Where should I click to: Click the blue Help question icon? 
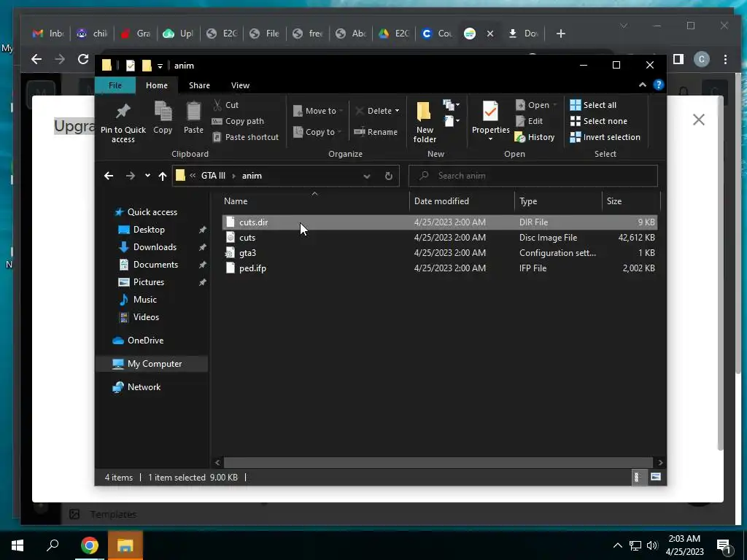(659, 85)
